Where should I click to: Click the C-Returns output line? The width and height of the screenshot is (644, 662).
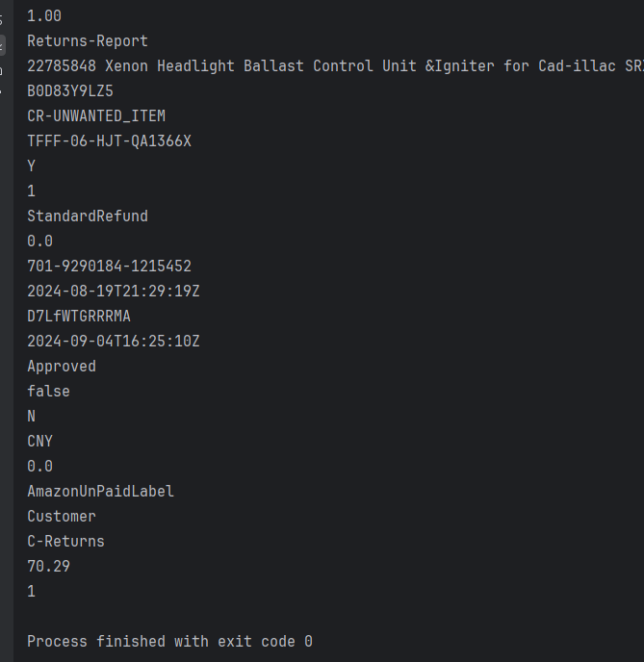pos(65,542)
